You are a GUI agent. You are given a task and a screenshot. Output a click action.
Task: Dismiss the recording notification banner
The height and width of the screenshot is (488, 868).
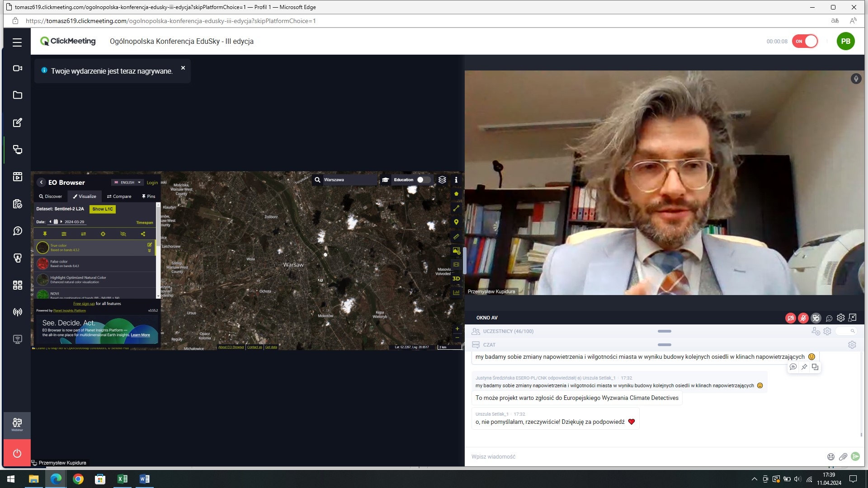[x=183, y=68]
